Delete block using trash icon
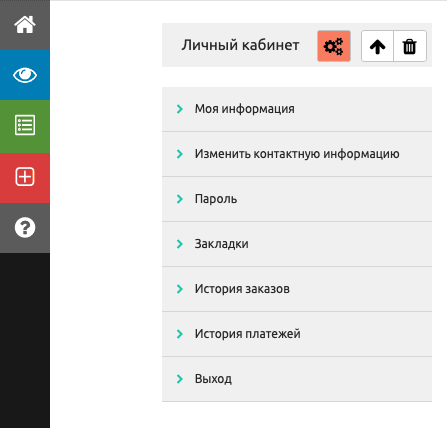 point(410,46)
